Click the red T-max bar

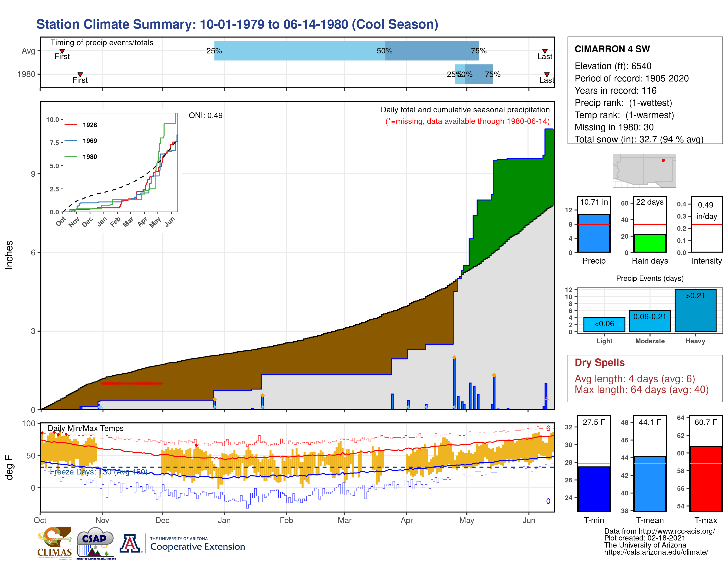coord(706,479)
